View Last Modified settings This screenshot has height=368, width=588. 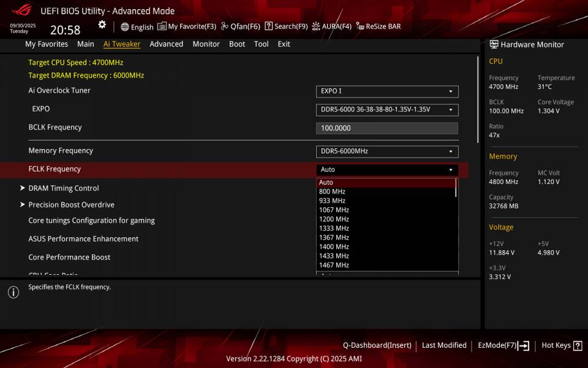click(x=444, y=345)
